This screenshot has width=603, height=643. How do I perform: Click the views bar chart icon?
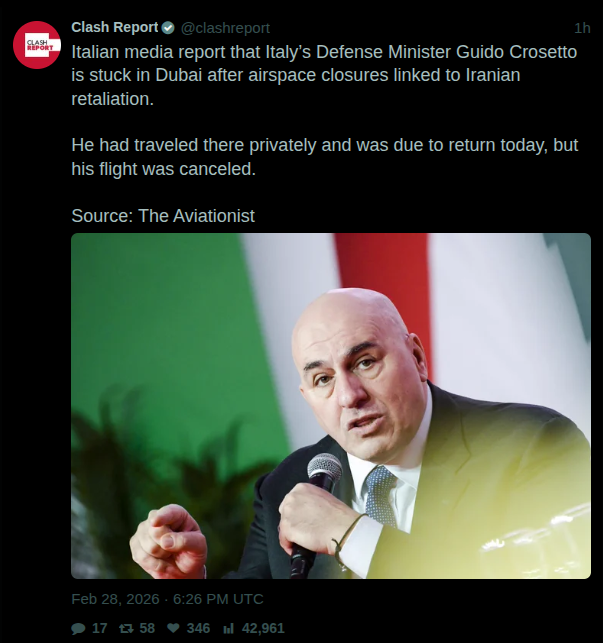pyautogui.click(x=228, y=628)
